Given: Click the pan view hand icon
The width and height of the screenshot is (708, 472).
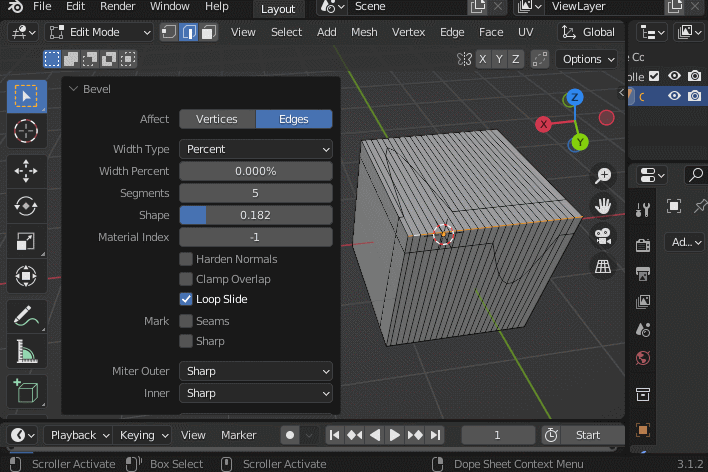Looking at the screenshot, I should click(x=603, y=206).
